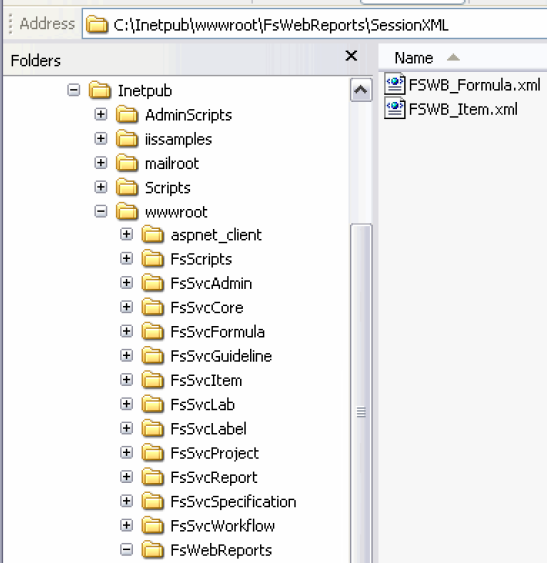Collapse the wwwroot tree node
This screenshot has height=563, width=547.
(x=101, y=211)
